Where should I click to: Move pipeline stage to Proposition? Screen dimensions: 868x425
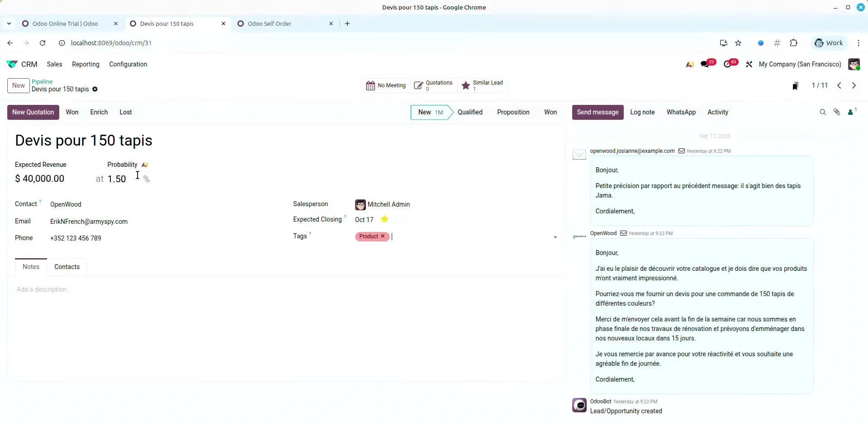pyautogui.click(x=513, y=112)
